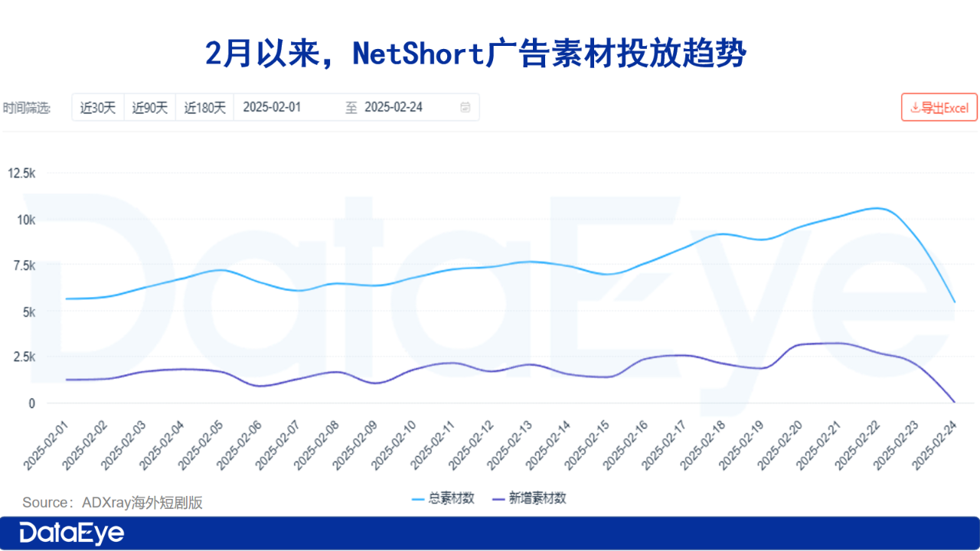Click the 至 separator between the dates
Viewport: 980px width, 551px height.
click(x=351, y=107)
